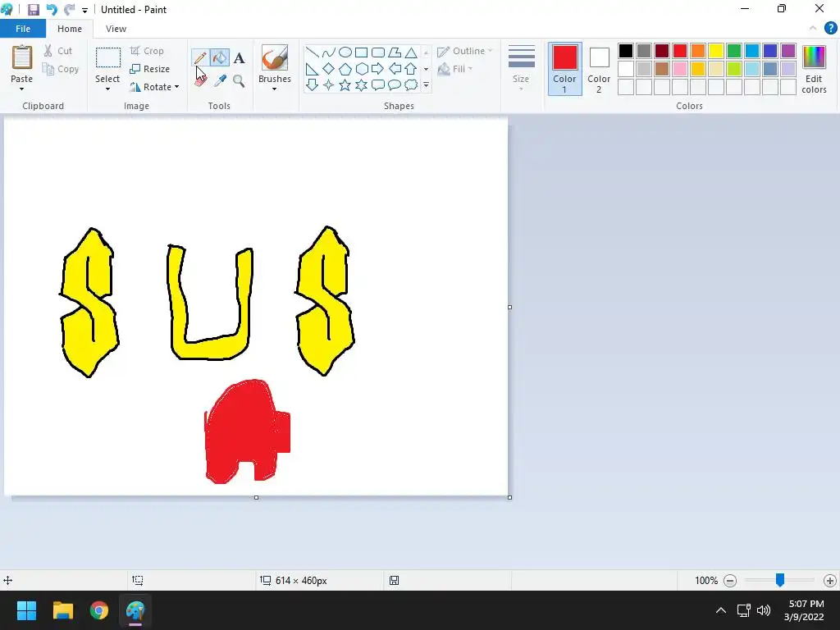Viewport: 840px width, 630px height.
Task: Choose the Pentagon shape
Action: point(345,69)
